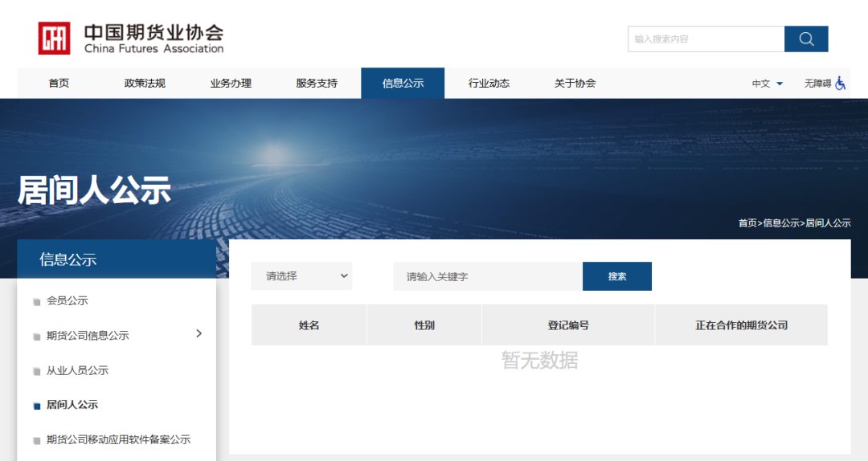Viewport: 868px width, 461px height.
Task: Open the 请选择 filter dropdown
Action: coord(301,276)
